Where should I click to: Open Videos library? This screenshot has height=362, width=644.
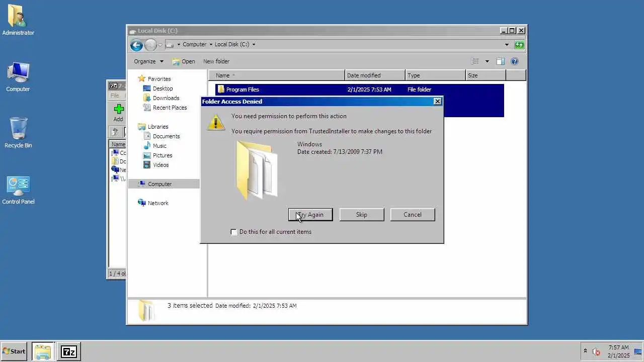(x=161, y=165)
